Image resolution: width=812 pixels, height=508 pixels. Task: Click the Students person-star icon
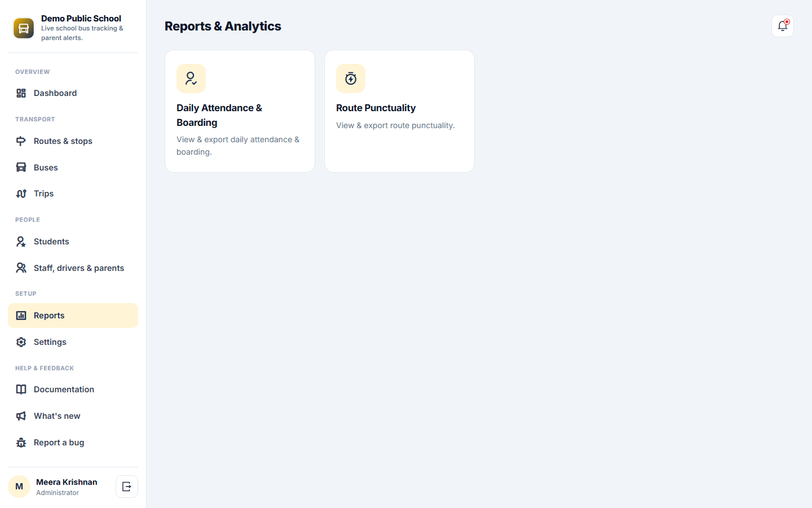coord(21,242)
